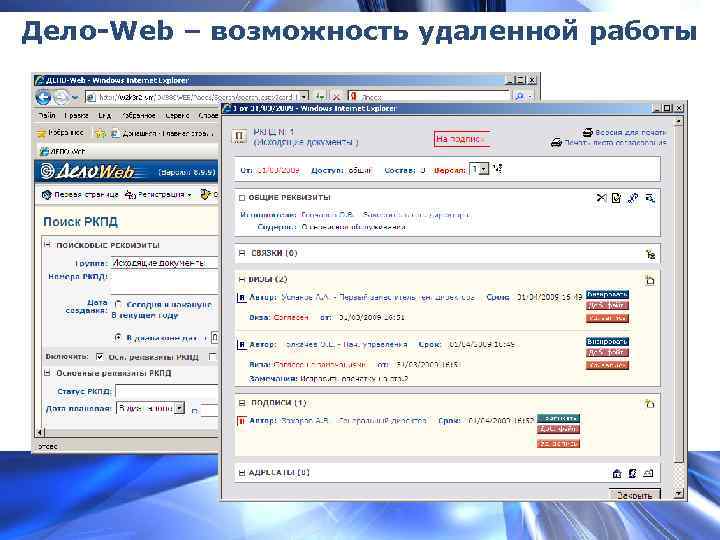
Task: Click the version tree icon beside Версия
Action: click(498, 169)
